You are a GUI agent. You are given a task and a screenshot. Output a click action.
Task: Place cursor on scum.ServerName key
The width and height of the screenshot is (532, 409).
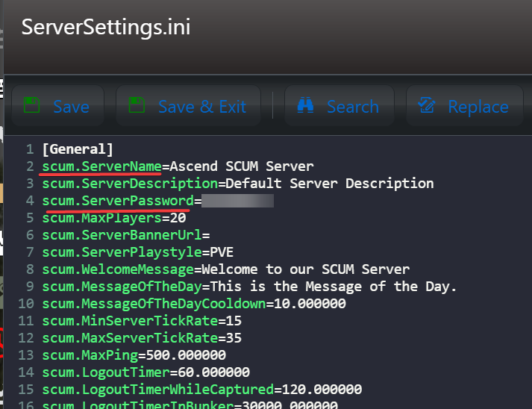click(x=101, y=166)
